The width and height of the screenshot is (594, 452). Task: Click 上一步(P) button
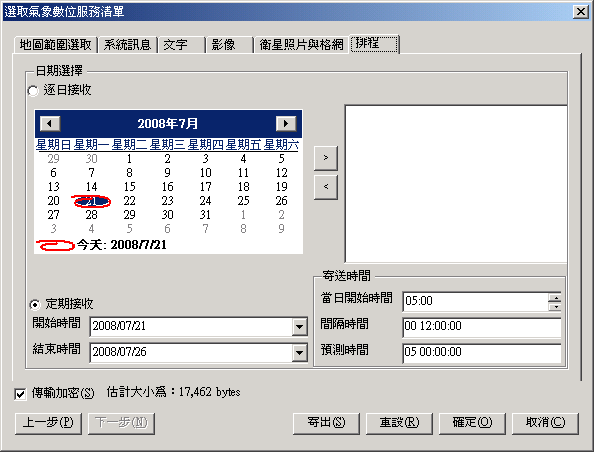[48, 422]
